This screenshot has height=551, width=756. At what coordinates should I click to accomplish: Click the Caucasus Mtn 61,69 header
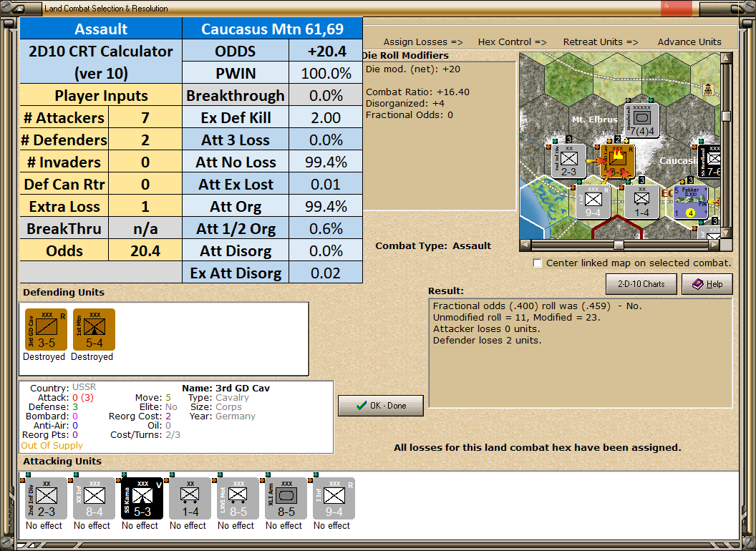pos(273,29)
